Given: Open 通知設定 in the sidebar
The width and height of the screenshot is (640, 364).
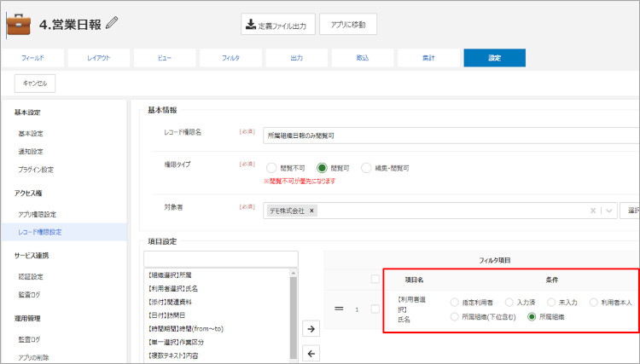Looking at the screenshot, I should pyautogui.click(x=31, y=151).
